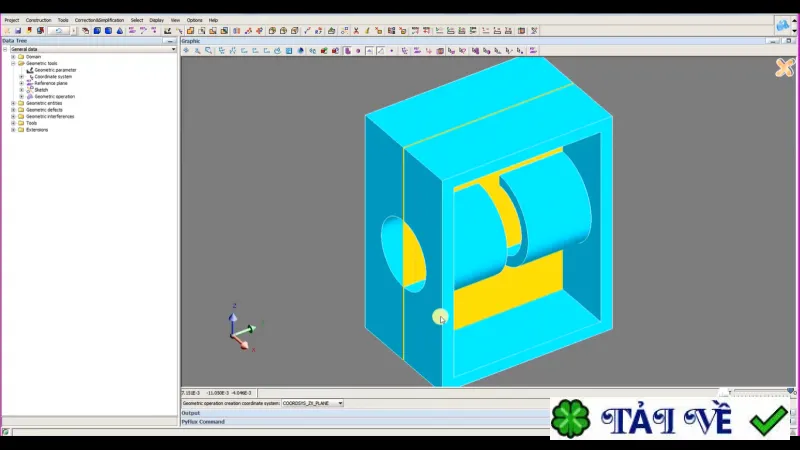
Task: Click the circular hole on model's left face
Action: (403, 254)
